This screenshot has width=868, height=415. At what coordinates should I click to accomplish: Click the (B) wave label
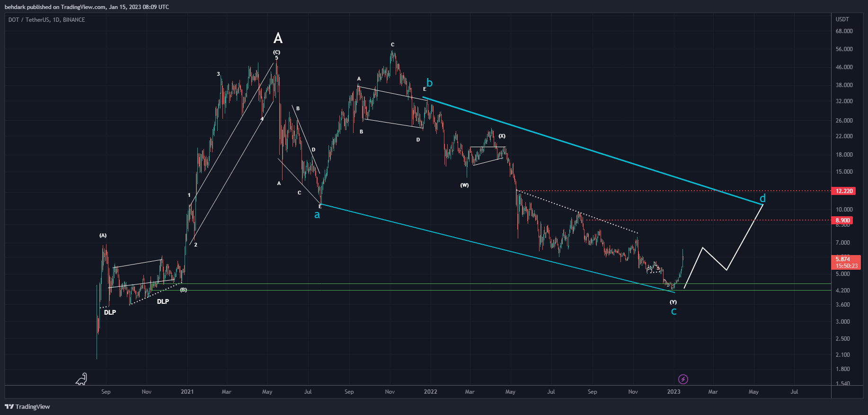click(183, 290)
